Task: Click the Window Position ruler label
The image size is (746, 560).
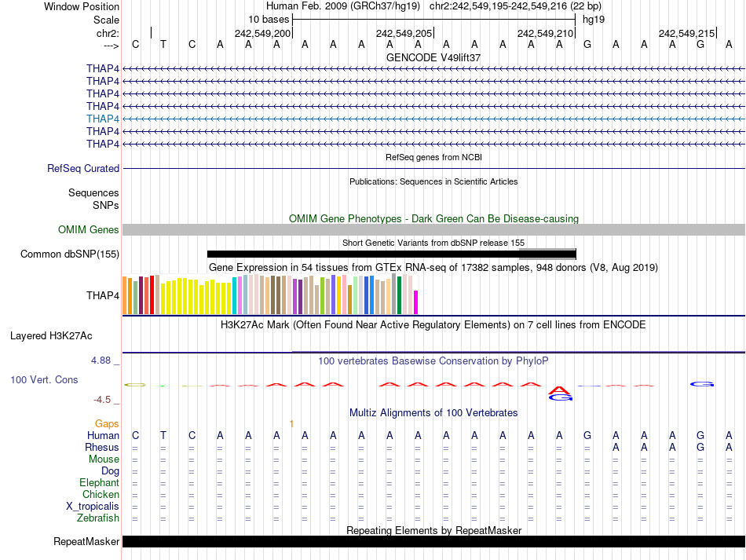Action: point(82,6)
